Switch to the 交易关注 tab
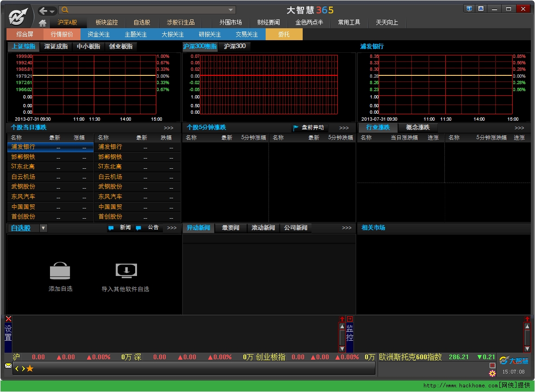 246,34
